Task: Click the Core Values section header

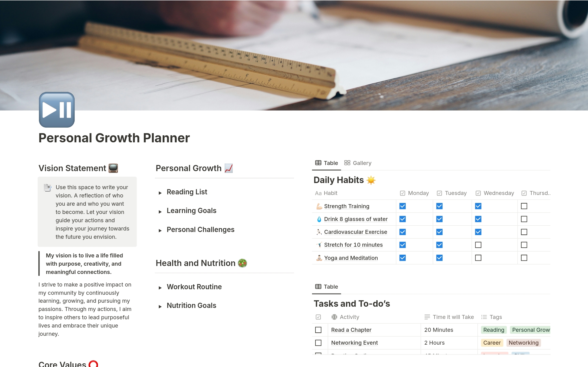Action: tap(66, 363)
